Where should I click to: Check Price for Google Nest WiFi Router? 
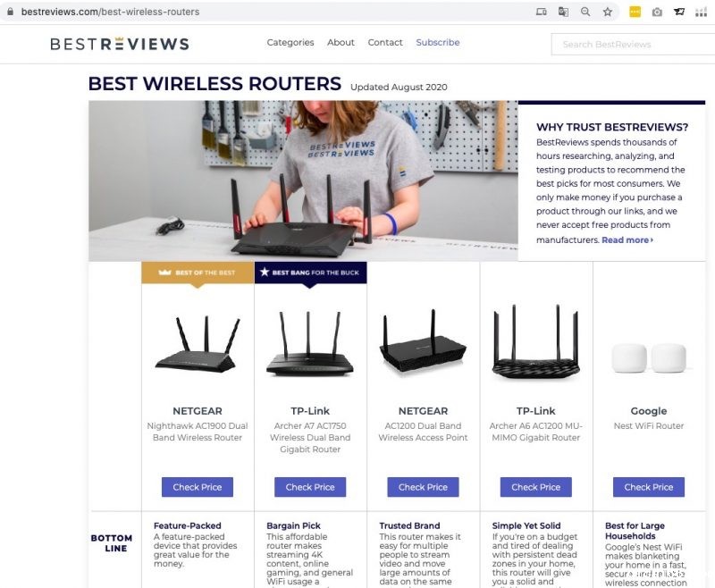[648, 487]
